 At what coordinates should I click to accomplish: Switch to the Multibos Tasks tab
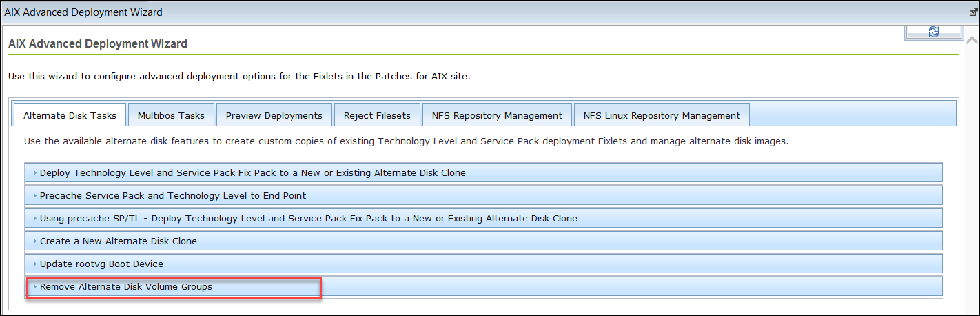pyautogui.click(x=171, y=115)
